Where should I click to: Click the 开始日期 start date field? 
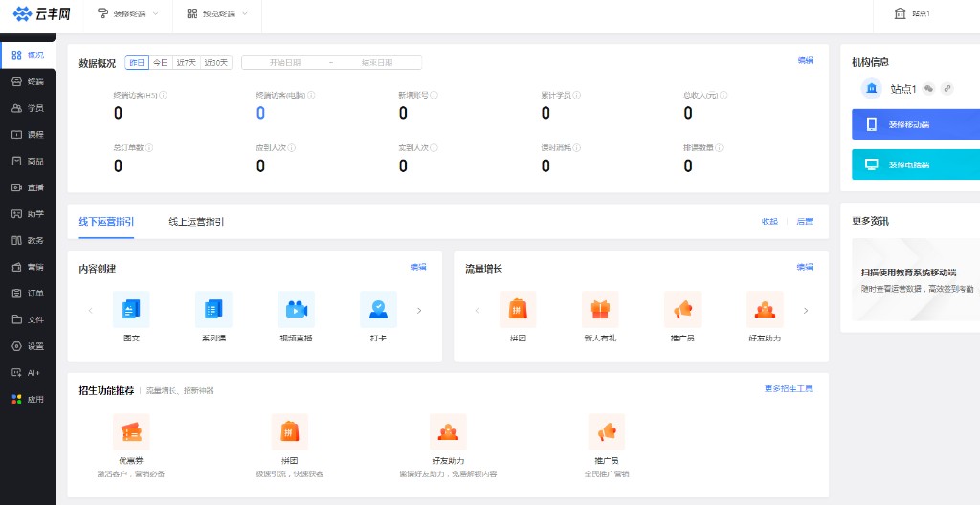click(285, 62)
